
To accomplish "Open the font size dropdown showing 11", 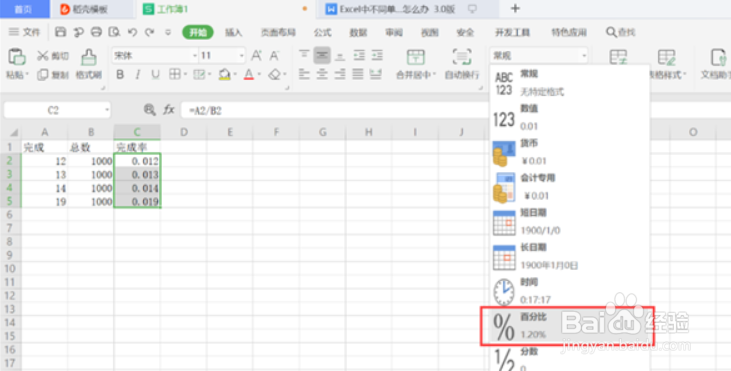I will (x=241, y=56).
